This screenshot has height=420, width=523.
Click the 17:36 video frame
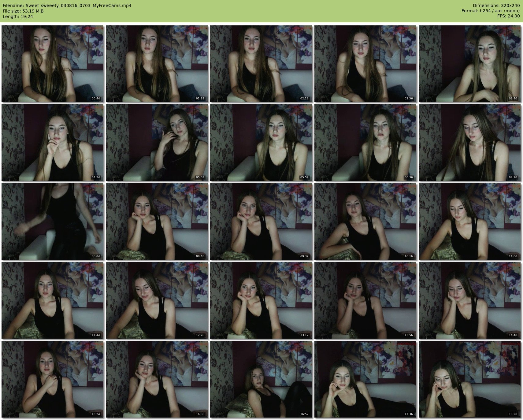pos(365,379)
